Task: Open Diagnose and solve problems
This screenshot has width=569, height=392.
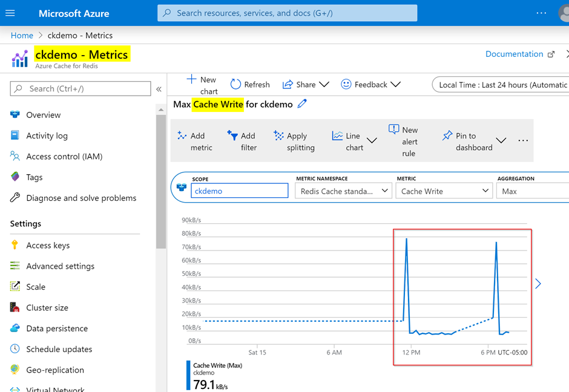Action: coord(81,198)
